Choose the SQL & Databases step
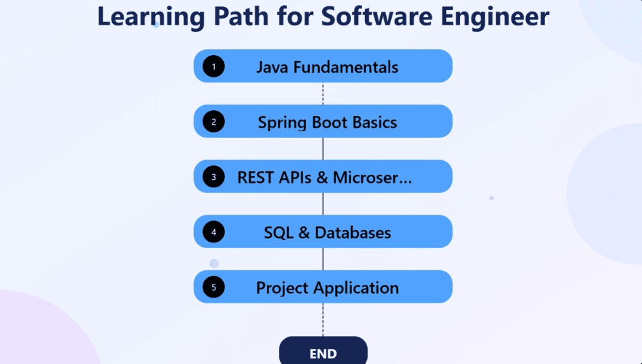This screenshot has height=364, width=642. (327, 232)
